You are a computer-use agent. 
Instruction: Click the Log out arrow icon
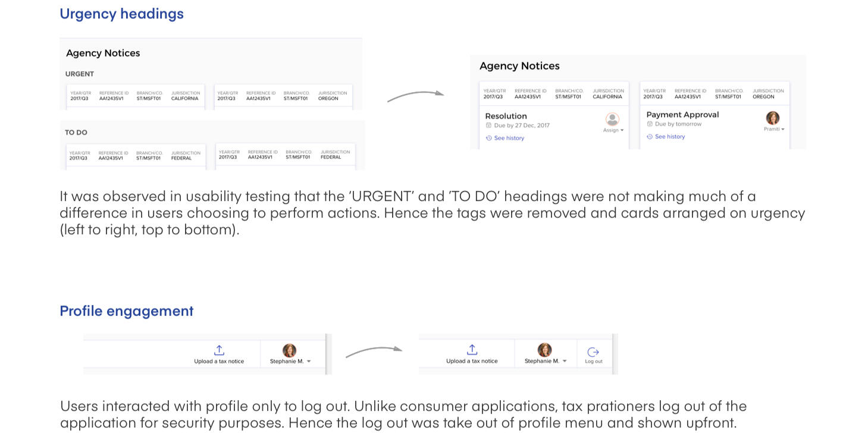tap(593, 352)
